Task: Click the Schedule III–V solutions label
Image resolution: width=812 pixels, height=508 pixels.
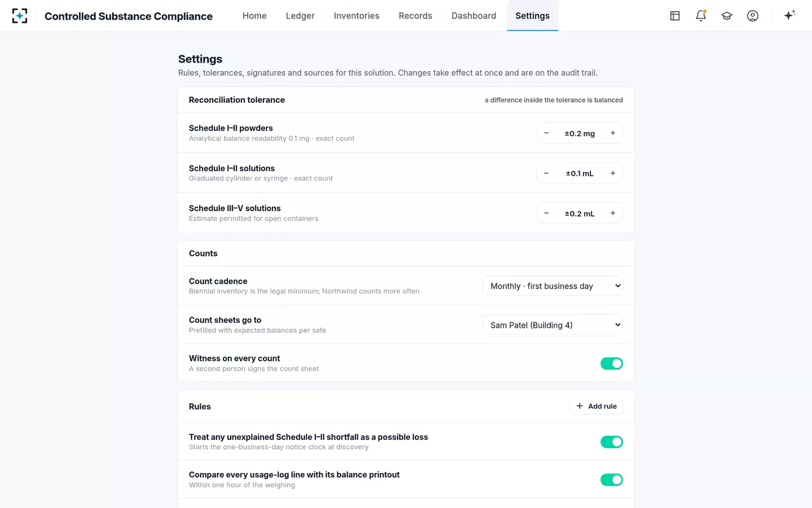Action: point(235,208)
